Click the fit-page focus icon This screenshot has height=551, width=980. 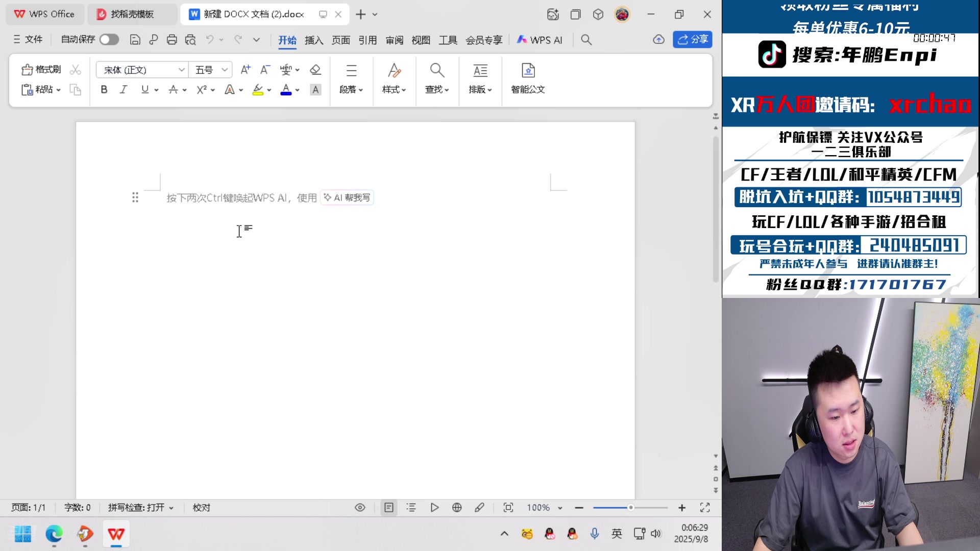click(x=508, y=508)
